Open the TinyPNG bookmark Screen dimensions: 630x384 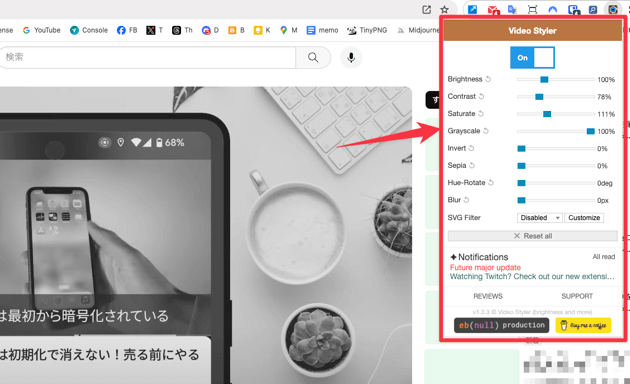point(367,30)
